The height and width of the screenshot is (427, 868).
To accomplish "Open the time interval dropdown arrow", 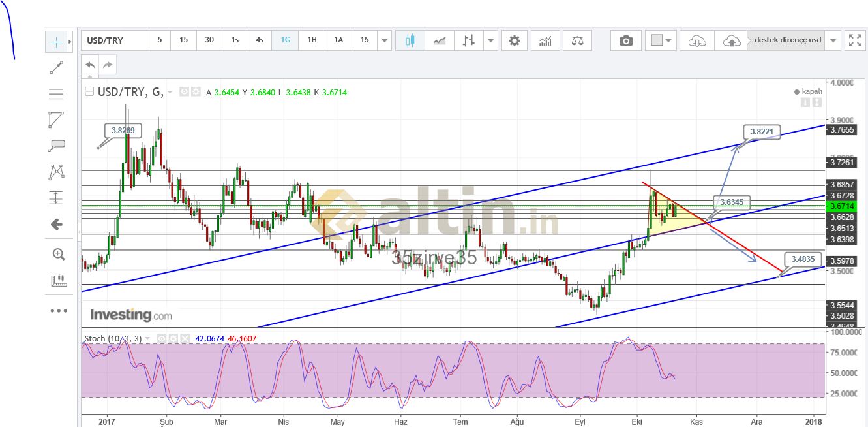I will click(385, 40).
